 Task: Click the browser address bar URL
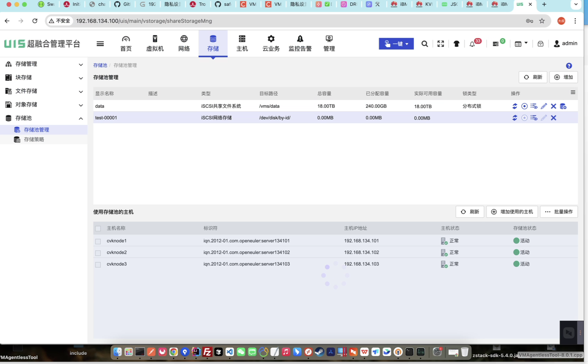pos(144,21)
